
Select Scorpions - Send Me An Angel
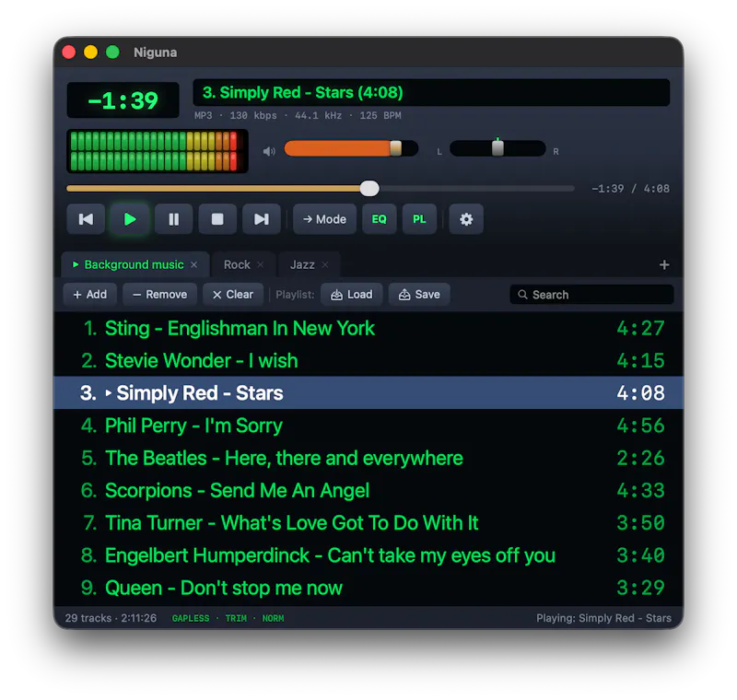pyautogui.click(x=368, y=490)
